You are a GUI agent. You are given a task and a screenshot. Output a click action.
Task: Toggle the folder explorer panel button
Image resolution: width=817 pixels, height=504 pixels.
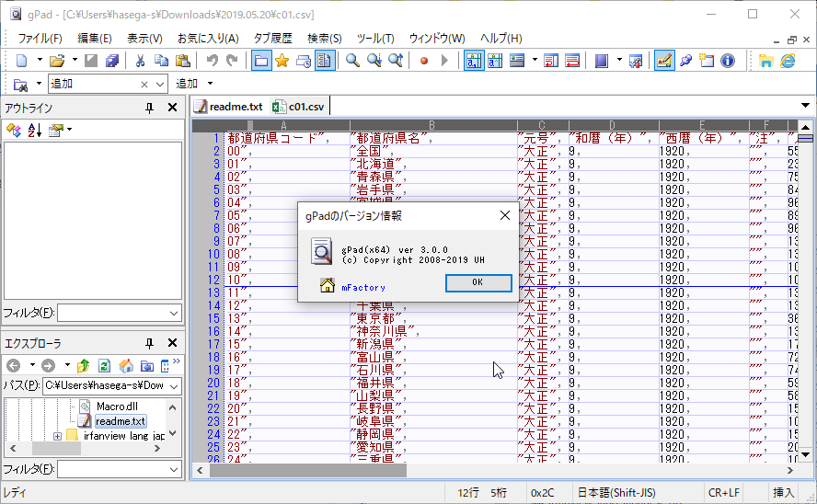pyautogui.click(x=261, y=61)
